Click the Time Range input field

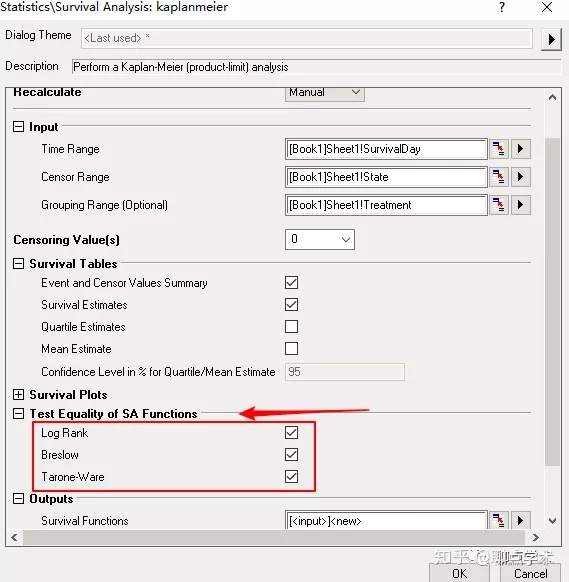386,149
